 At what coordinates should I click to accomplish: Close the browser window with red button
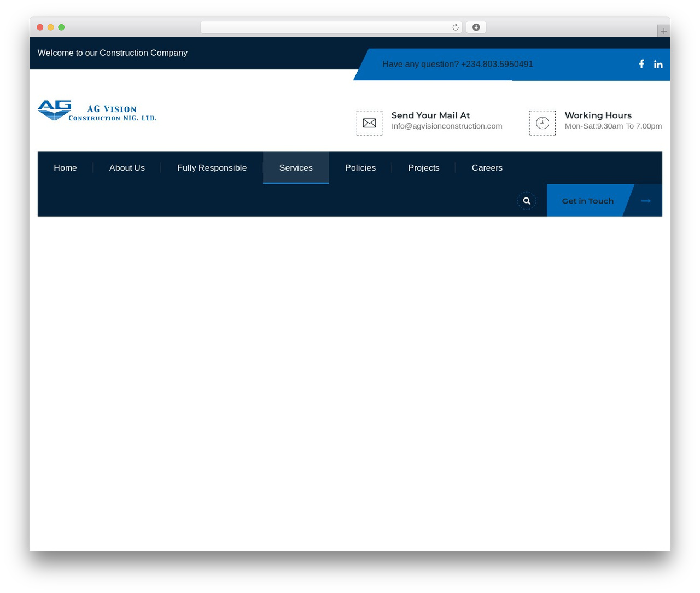click(40, 27)
